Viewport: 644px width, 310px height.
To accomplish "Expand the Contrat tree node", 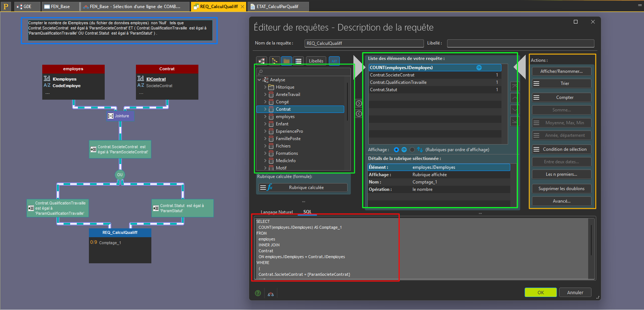I will [265, 109].
